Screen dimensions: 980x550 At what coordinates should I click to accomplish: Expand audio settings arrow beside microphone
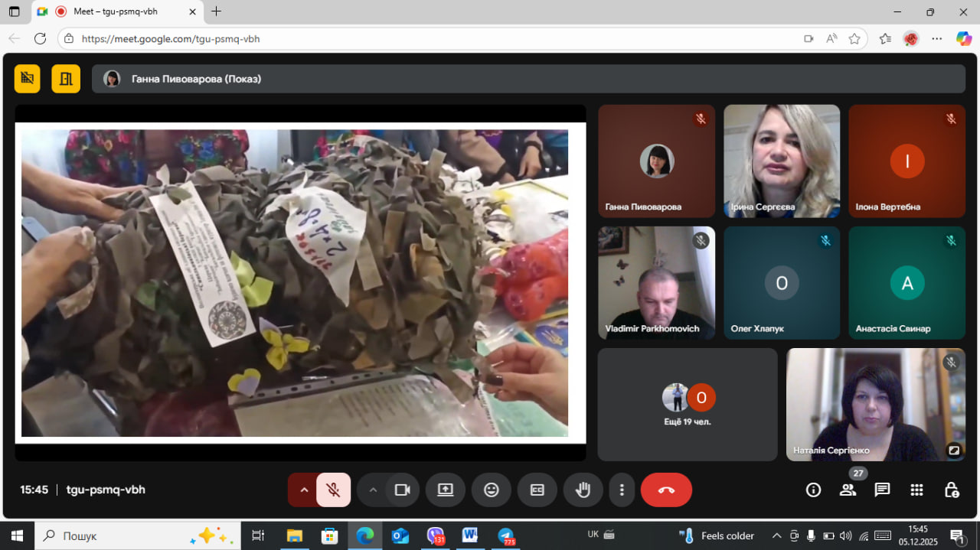[304, 490]
